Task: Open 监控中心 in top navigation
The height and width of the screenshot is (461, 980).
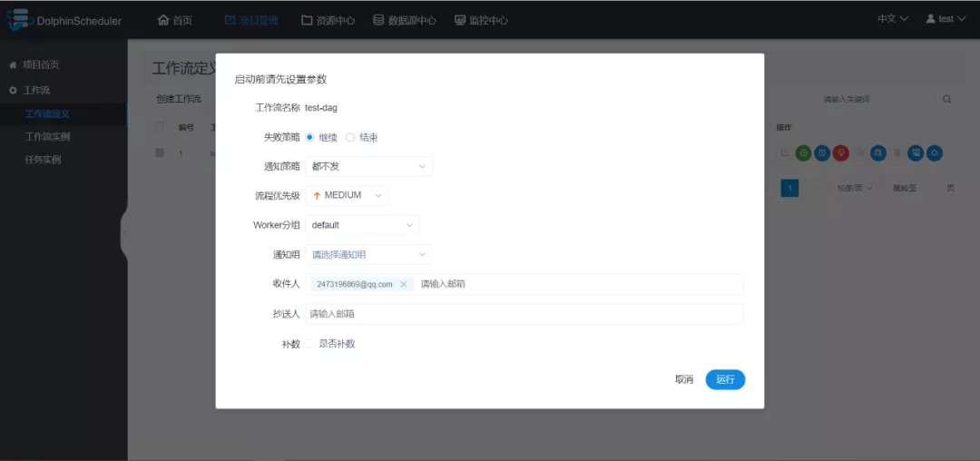Action: click(481, 20)
